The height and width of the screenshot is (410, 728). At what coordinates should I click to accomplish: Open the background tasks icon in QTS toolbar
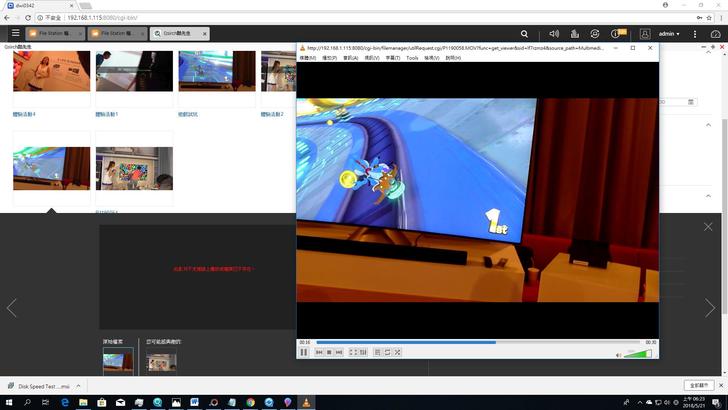575,34
